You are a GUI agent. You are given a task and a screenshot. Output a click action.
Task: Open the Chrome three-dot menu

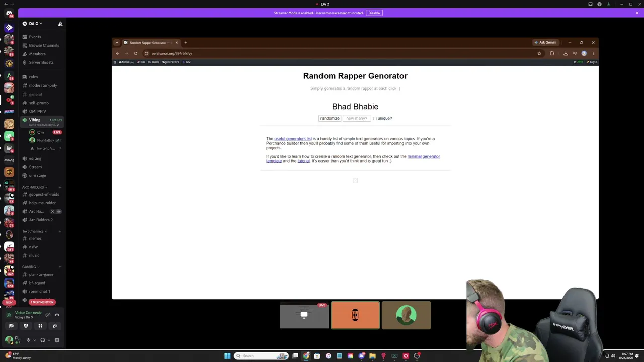coord(593,53)
